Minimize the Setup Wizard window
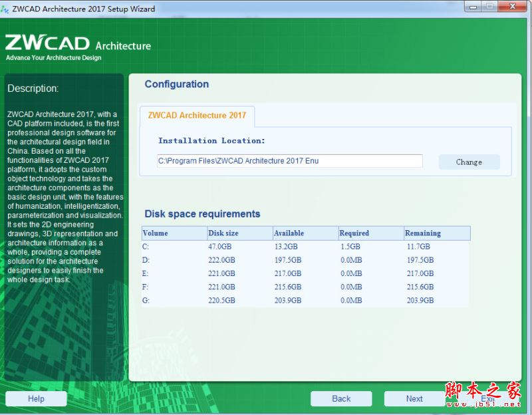532x415 pixels. [473, 7]
